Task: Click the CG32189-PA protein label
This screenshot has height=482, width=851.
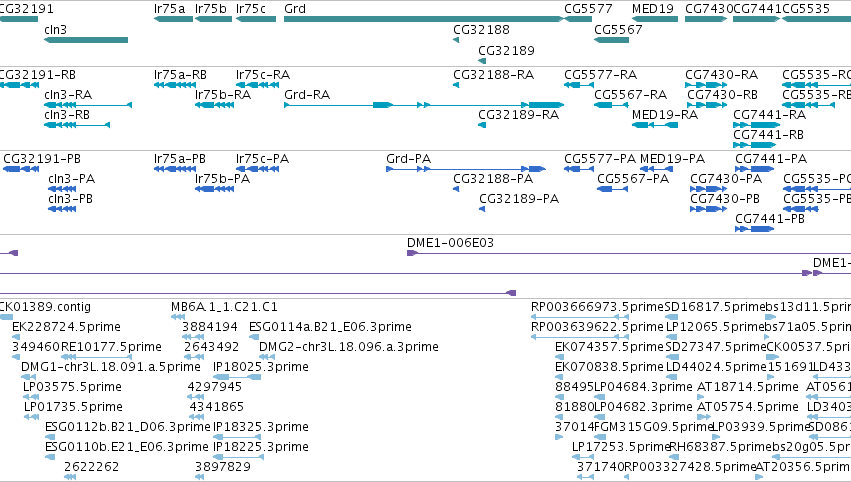Action: click(519, 199)
